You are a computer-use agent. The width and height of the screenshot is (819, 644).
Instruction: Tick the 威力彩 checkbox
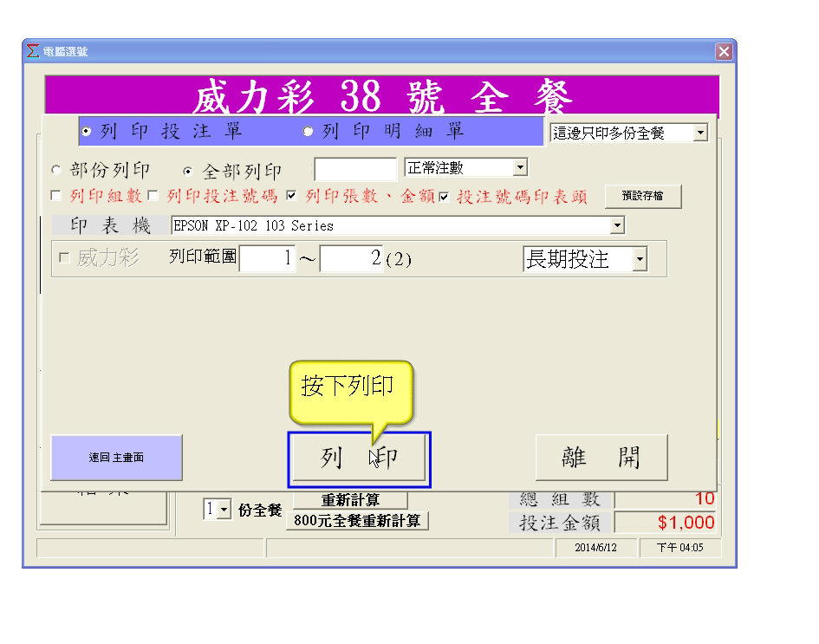pos(64,257)
